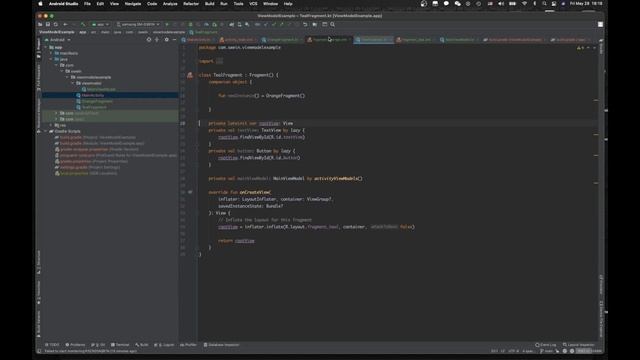Click the Open folder icon in toolbar

click(40, 24)
